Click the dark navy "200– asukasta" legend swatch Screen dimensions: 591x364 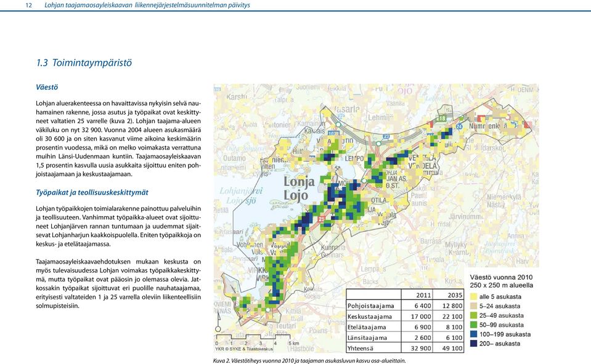(x=473, y=344)
